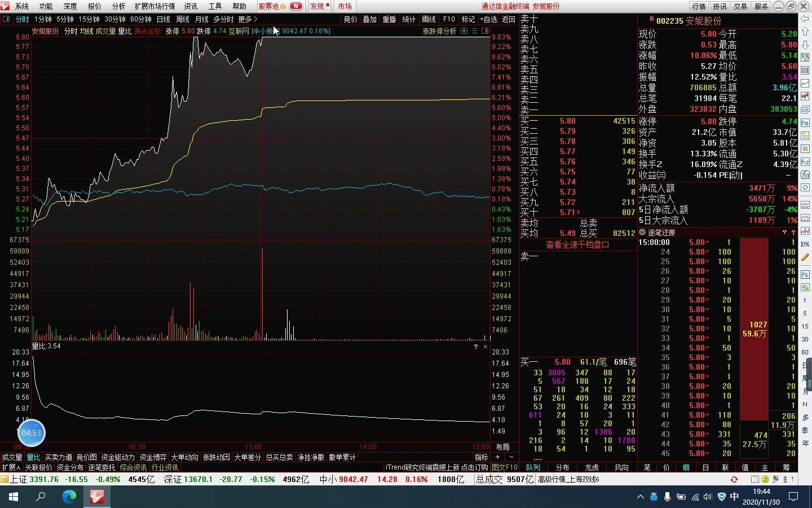Screen dimensions: 812x508
Task: Open the notification center icon
Action: 793,497
